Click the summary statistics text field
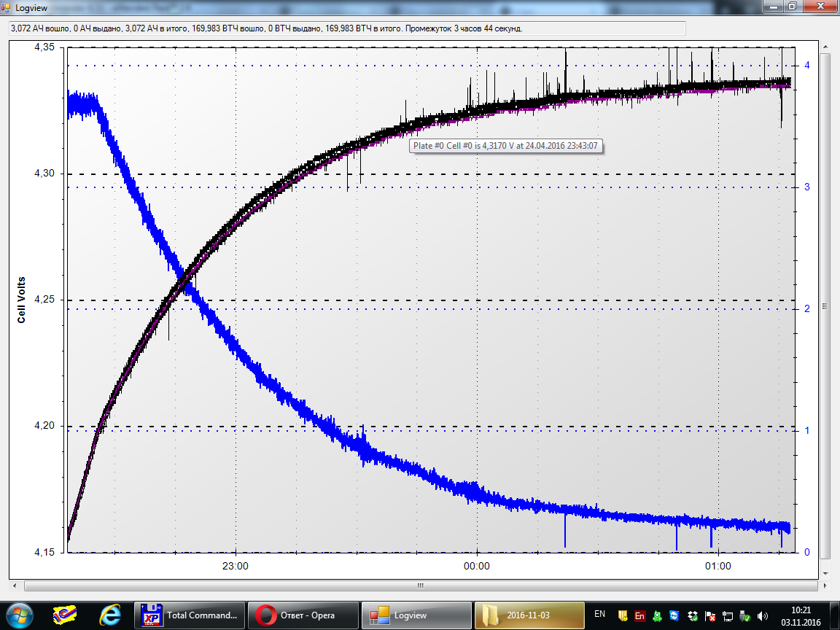 (346, 28)
